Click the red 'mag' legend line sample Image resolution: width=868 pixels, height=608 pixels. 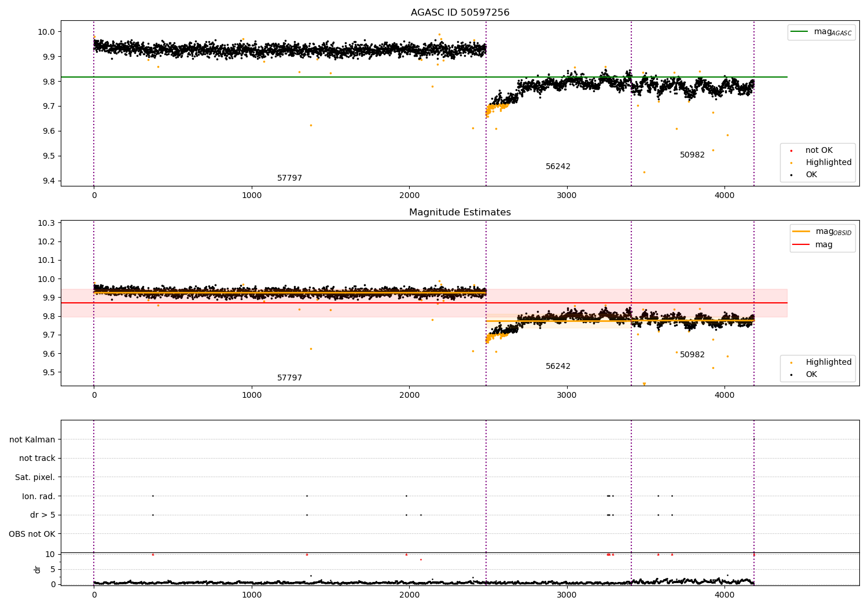coord(801,244)
